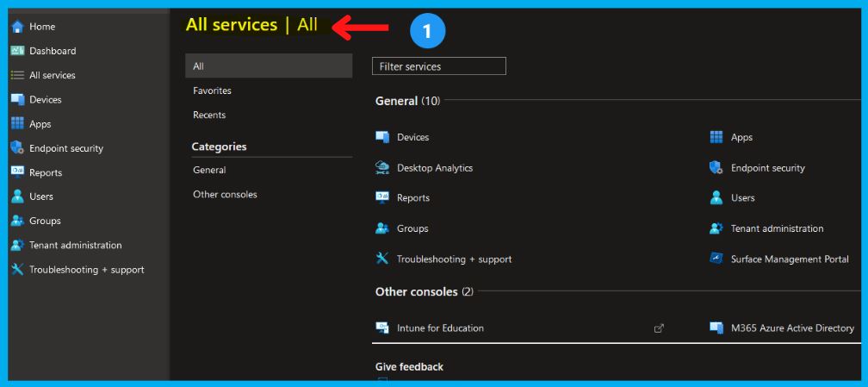Open Surface Management Portal link
Viewport: 868px width, 387px height.
(790, 259)
